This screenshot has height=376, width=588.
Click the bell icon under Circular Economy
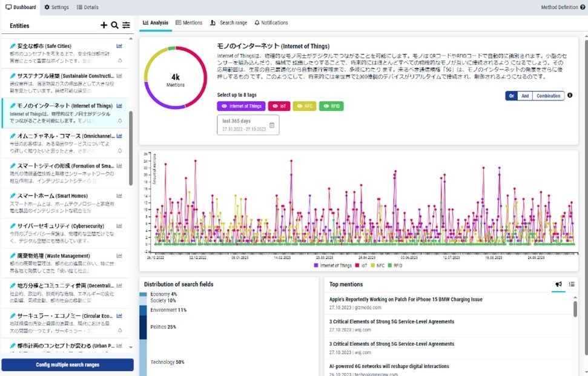point(120,331)
